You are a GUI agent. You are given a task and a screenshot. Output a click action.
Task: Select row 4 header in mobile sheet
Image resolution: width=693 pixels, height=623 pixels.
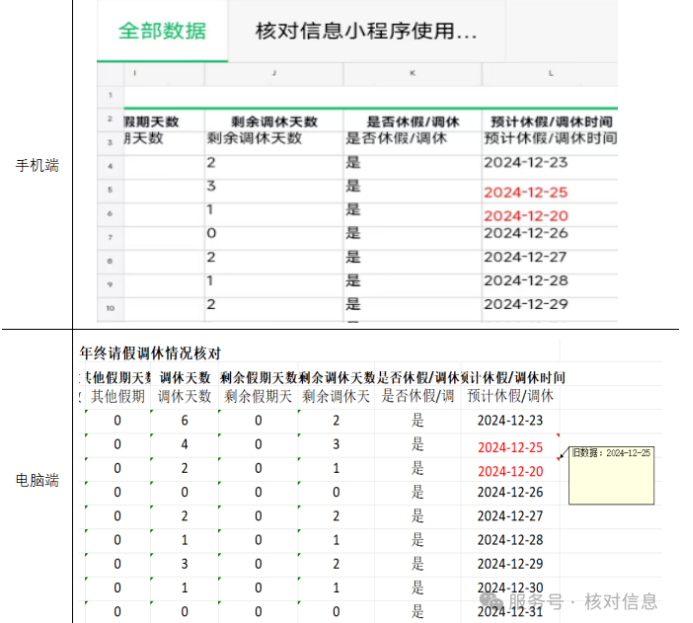pos(110,166)
